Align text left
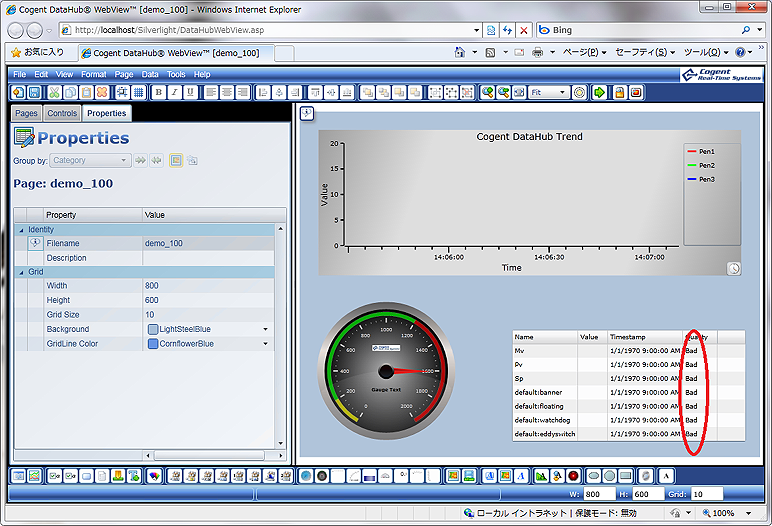Viewport: 772px width, 526px height. coord(211,92)
